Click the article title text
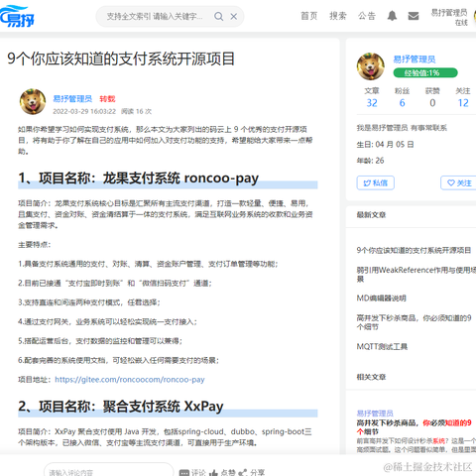476x476 pixels. [121, 59]
